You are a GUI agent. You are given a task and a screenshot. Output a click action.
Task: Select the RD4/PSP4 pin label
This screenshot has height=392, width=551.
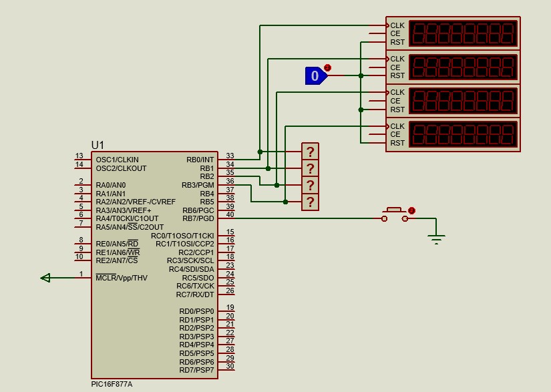coord(196,345)
